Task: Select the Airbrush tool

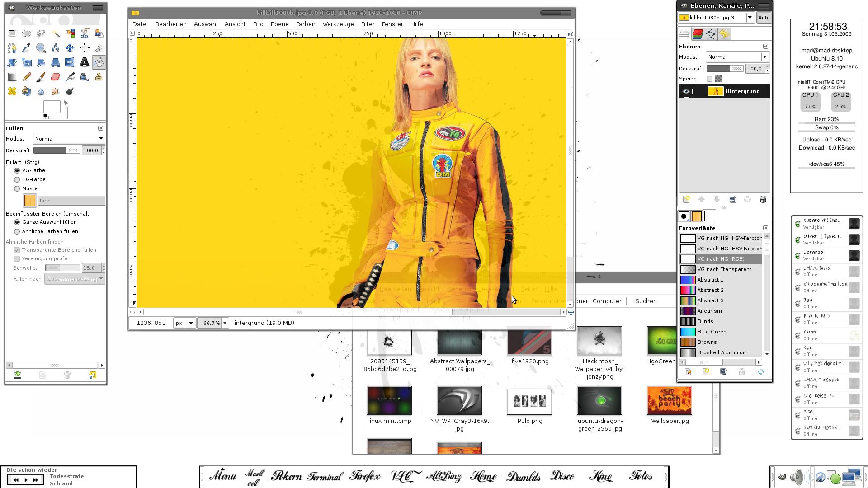Action: (70, 77)
